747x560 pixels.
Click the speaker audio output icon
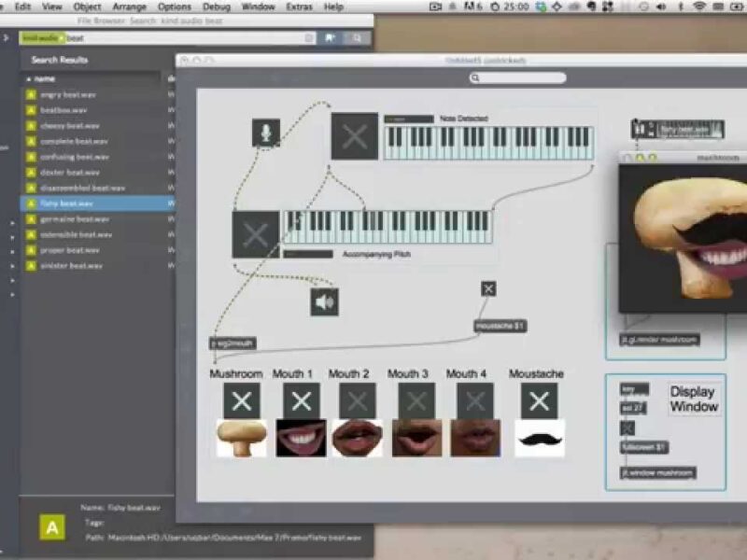coord(325,301)
